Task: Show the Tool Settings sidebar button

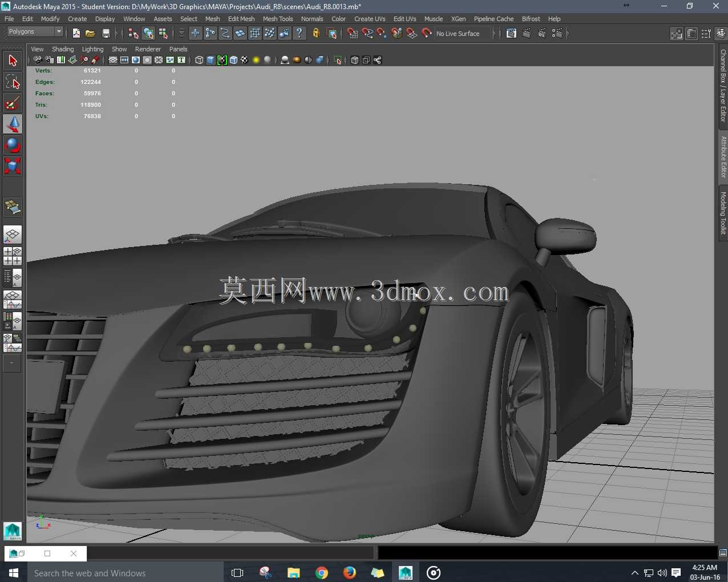Action: [x=706, y=34]
